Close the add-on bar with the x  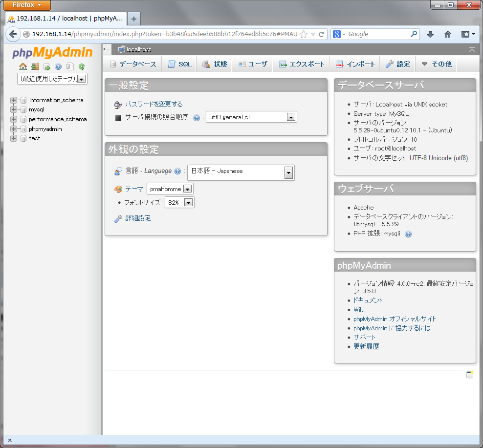pos(10,440)
